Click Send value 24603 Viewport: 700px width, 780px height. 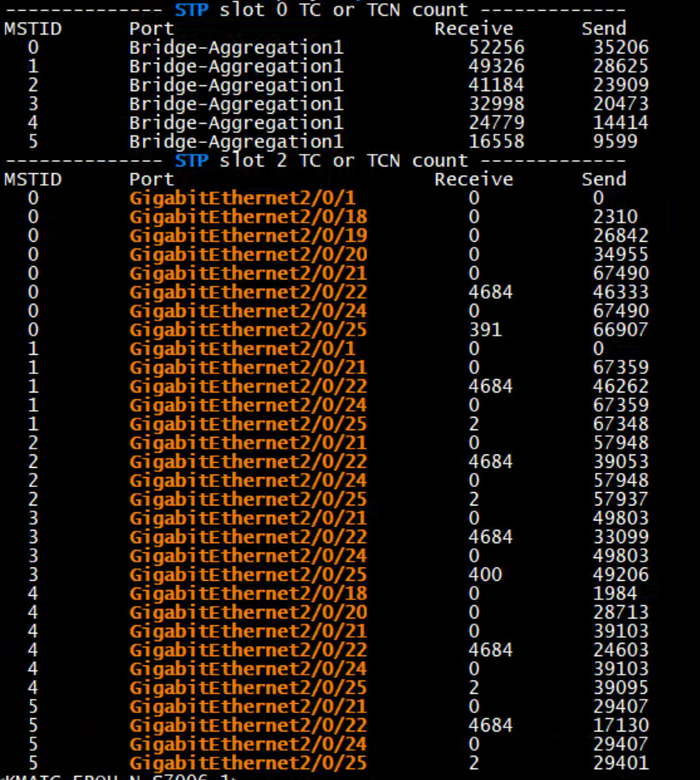620,650
